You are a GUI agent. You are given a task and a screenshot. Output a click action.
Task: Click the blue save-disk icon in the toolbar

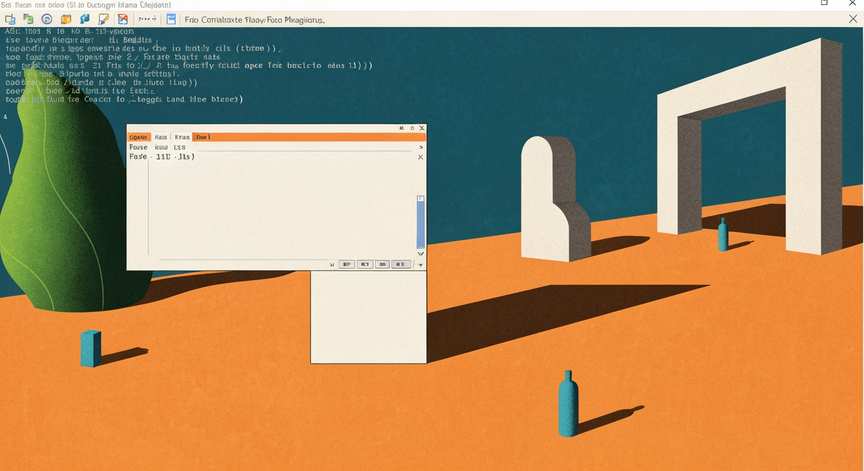pos(171,19)
